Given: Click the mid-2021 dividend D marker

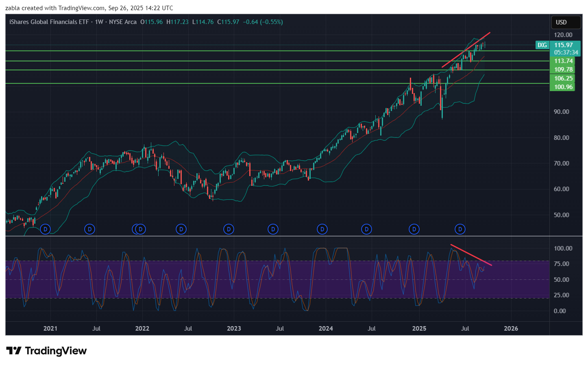Looking at the screenshot, I should tap(89, 229).
